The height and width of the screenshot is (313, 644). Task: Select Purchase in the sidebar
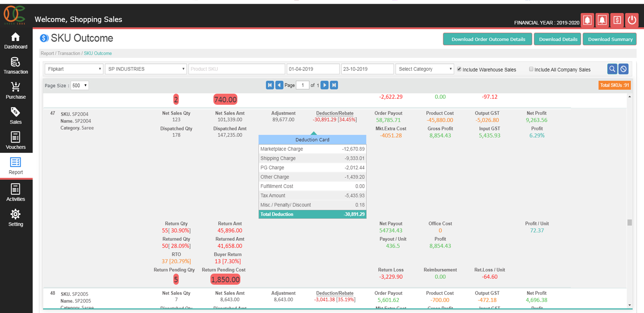click(16, 91)
